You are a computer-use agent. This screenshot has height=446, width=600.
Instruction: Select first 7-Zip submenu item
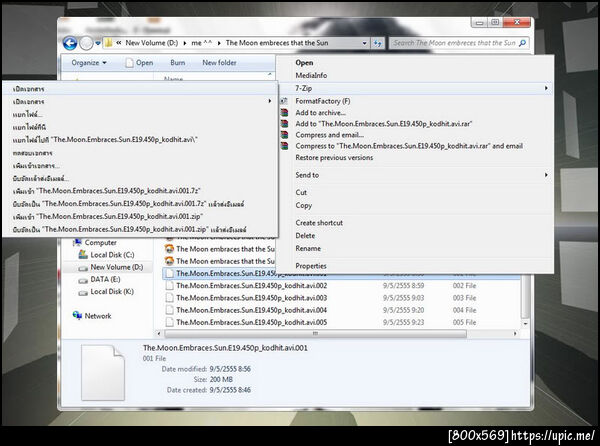point(140,89)
